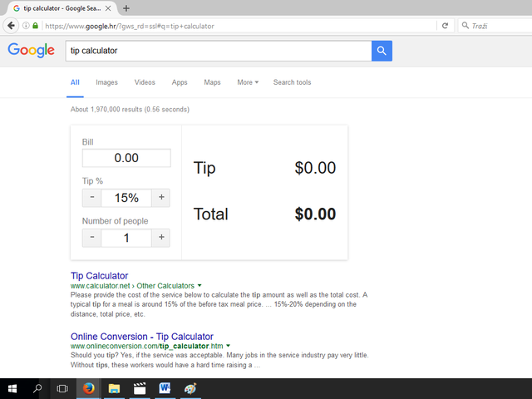Open Firefox from the taskbar
The image size is (532, 399).
click(x=88, y=388)
